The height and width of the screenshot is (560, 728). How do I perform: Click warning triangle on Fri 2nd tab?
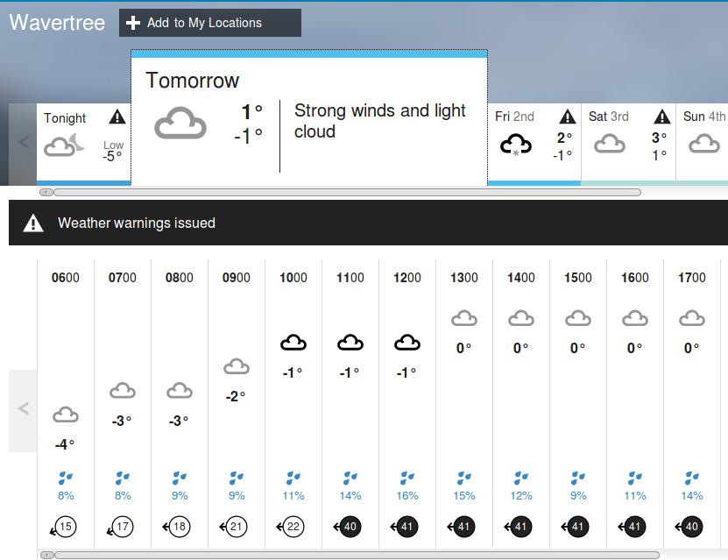pyautogui.click(x=568, y=117)
